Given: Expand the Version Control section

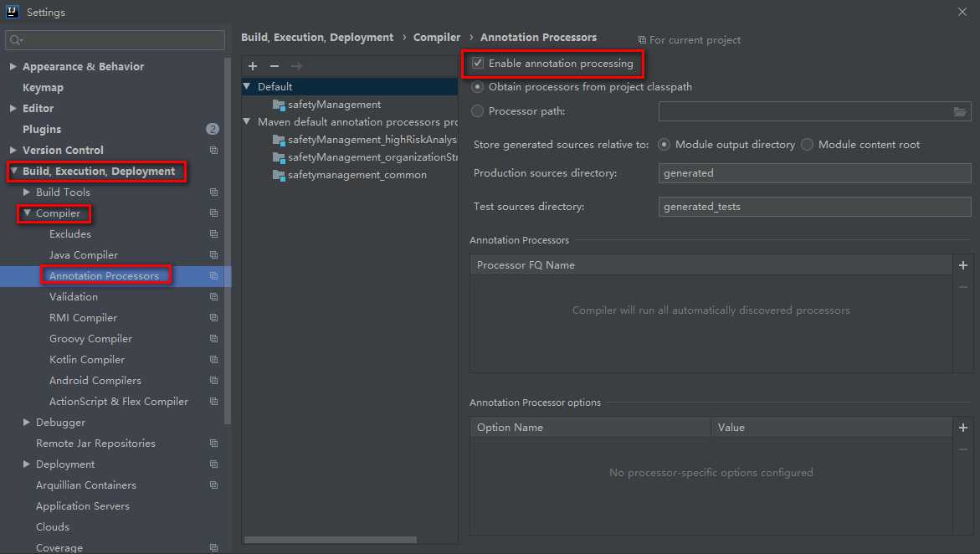Looking at the screenshot, I should [x=13, y=150].
